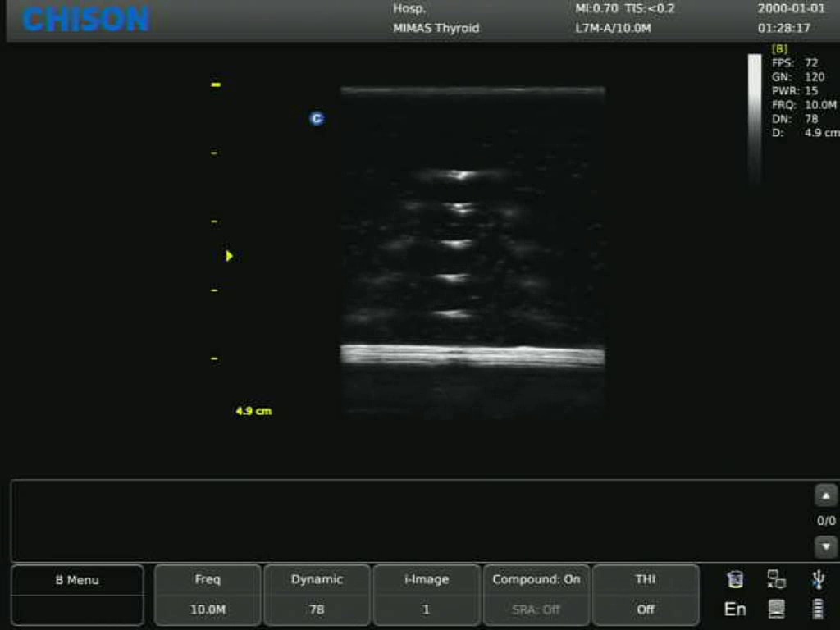
Task: Click the down arrow below 0/0 counter
Action: point(828,545)
